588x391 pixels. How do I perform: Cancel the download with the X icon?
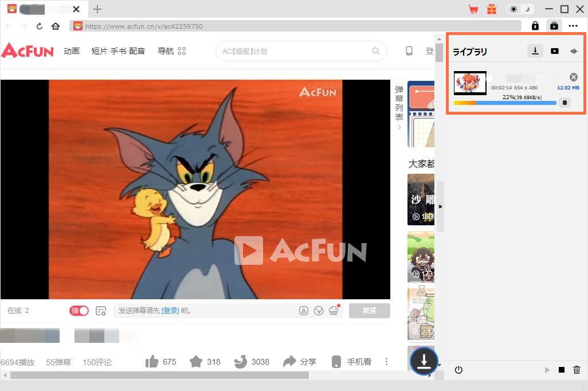[x=574, y=77]
